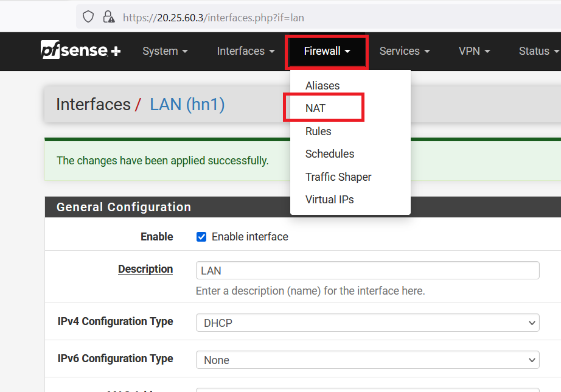Viewport: 561px width, 392px height.
Task: Click the Interfaces breadcrumb link
Action: (x=93, y=105)
